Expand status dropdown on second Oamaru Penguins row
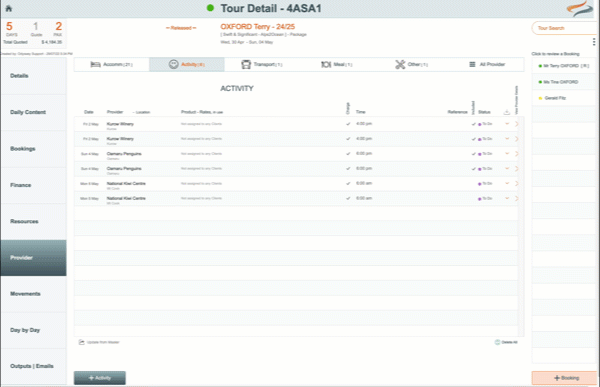The height and width of the screenshot is (387, 600). pos(507,168)
